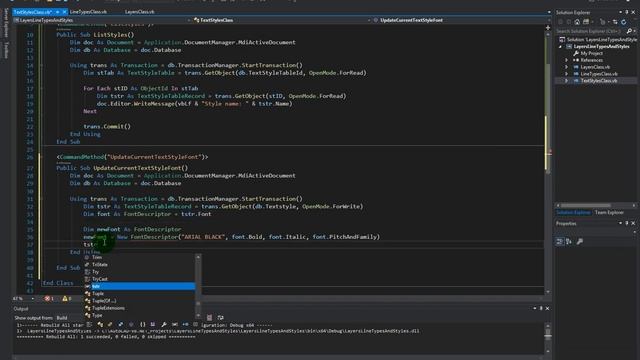Expand the LineTypesClass.vb node
Screen dimensions: 640x360
[567, 74]
